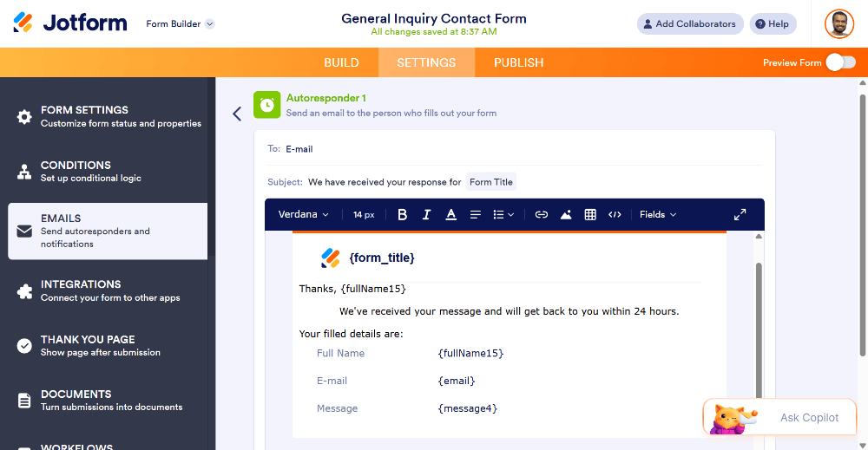
Task: Click the puzzle icon for Integrations
Action: pos(24,290)
